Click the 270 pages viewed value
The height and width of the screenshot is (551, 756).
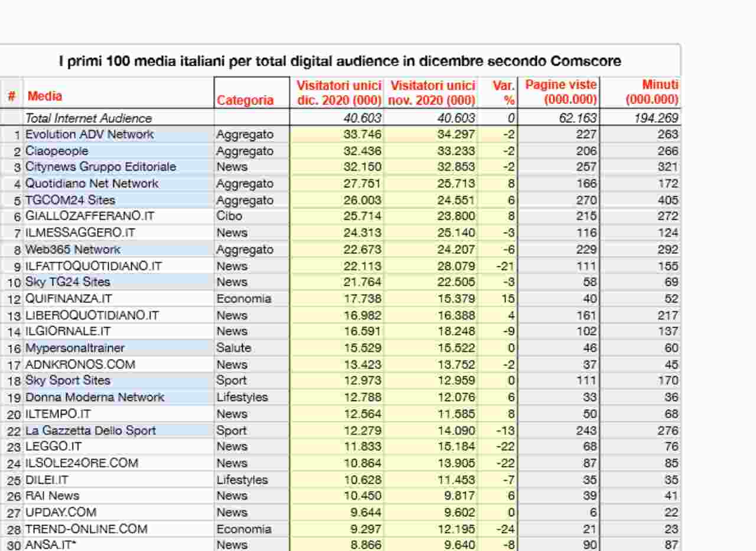click(586, 200)
